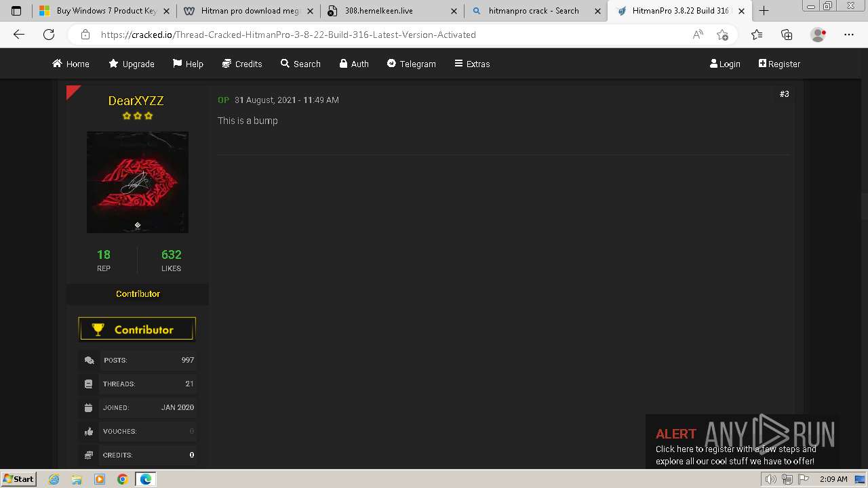Screen dimensions: 868x488
Task: Select the HitmanPro 3.8.22 Build 316 tab
Action: tap(680, 11)
